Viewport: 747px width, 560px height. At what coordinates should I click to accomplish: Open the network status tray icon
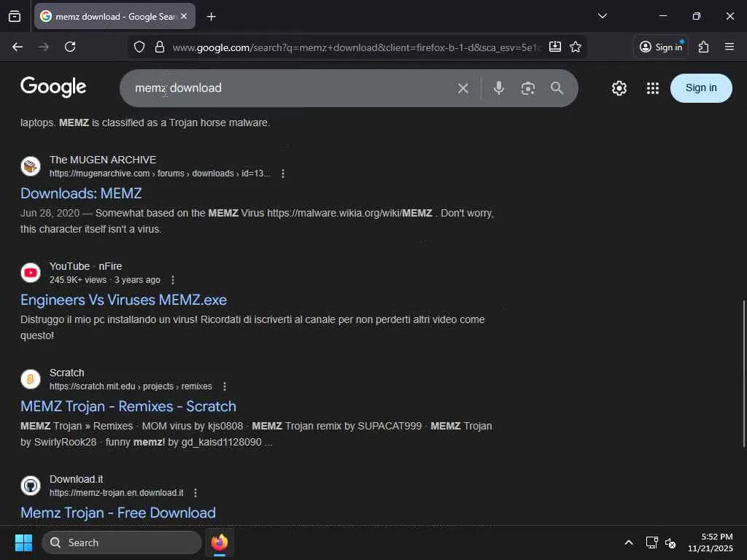click(x=651, y=542)
